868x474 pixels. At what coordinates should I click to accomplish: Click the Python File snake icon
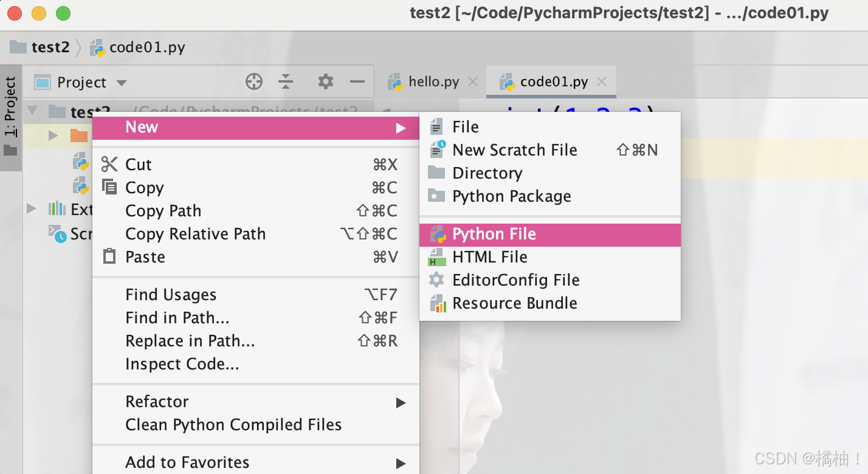pyautogui.click(x=438, y=234)
